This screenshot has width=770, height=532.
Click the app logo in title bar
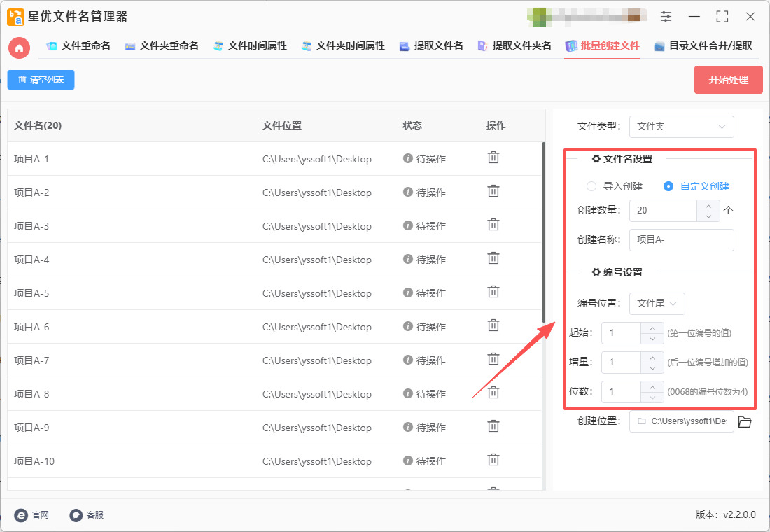[15, 17]
